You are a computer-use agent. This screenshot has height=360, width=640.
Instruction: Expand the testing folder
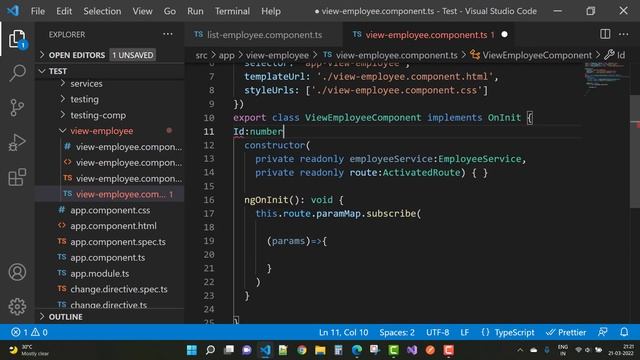coord(84,99)
